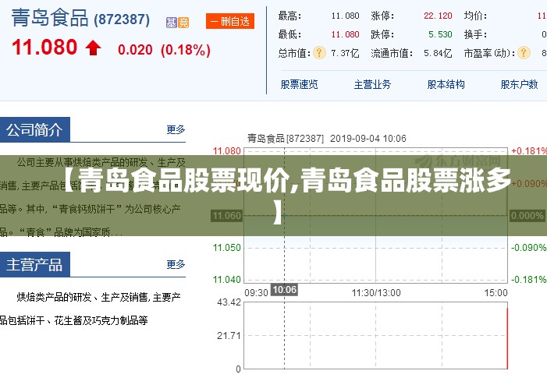
Task: Click the 涨停 value 22.120
Action: click(438, 16)
